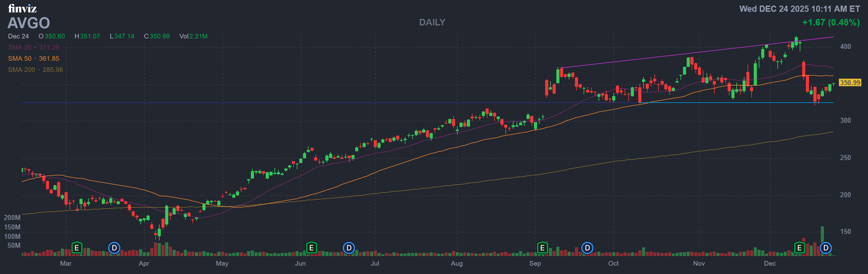The width and height of the screenshot is (868, 274).
Task: Open the December dividend D marker
Action: (x=825, y=248)
